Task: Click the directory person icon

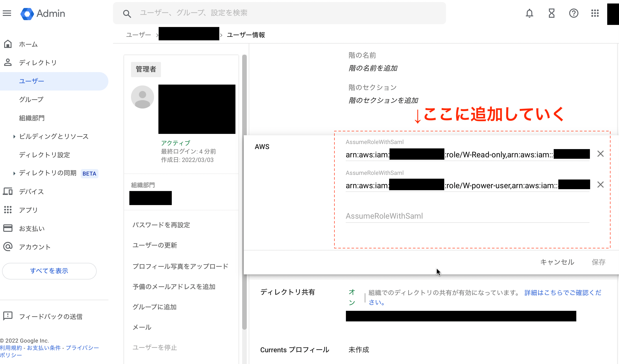Action: [x=8, y=62]
